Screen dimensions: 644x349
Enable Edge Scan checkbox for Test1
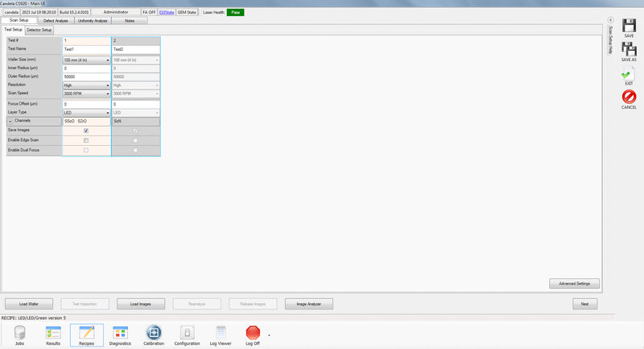pyautogui.click(x=86, y=140)
